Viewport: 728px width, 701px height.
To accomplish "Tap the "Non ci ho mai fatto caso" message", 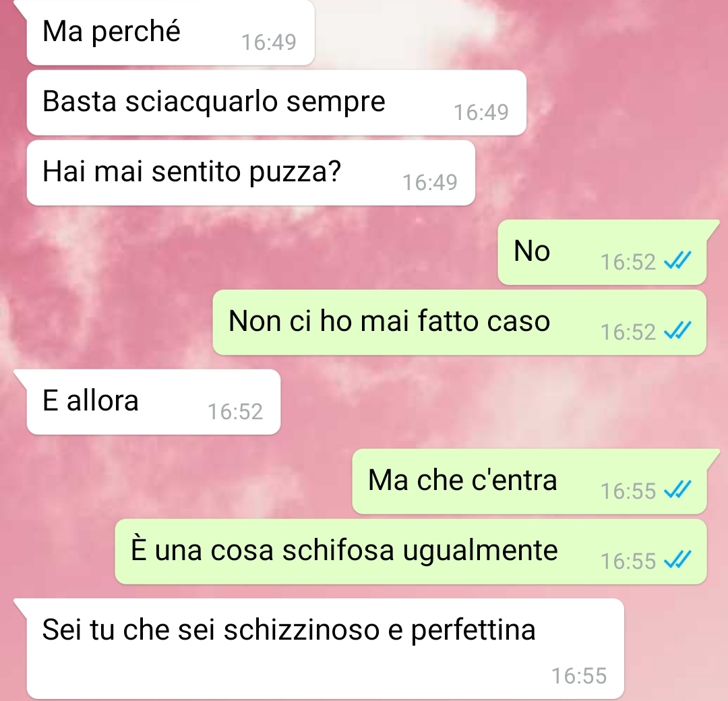I will tap(459, 322).
